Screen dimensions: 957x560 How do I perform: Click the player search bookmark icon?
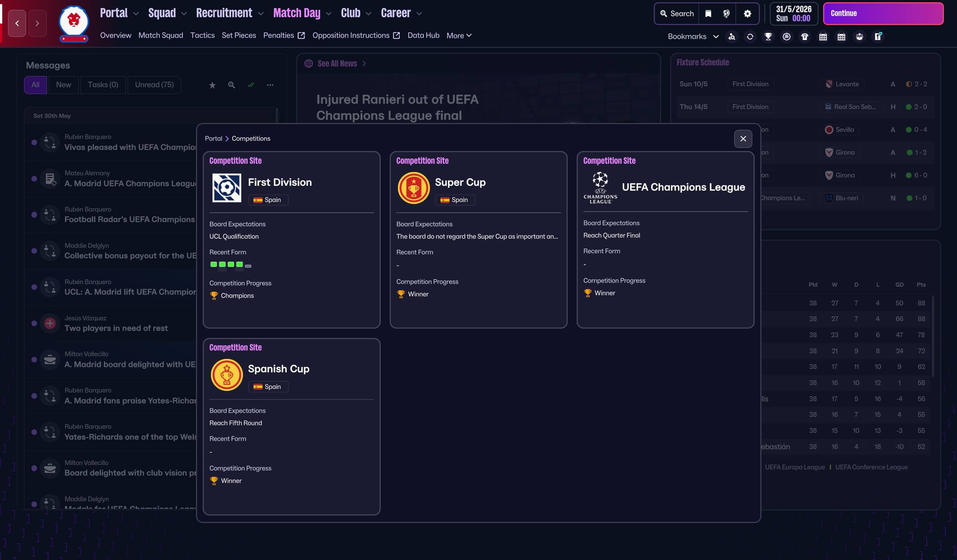click(731, 36)
